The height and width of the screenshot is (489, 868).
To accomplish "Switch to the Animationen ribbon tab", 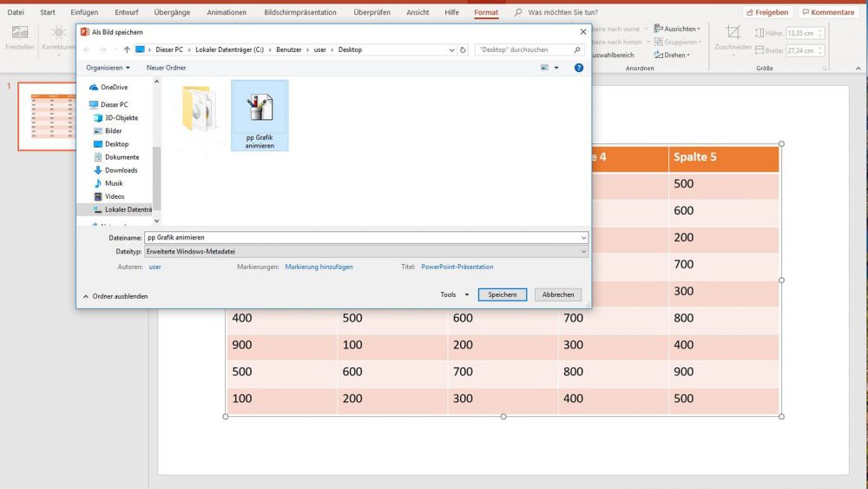I will (x=227, y=12).
